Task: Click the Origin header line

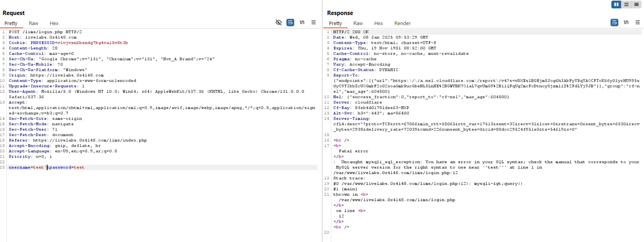Action: pos(56,75)
